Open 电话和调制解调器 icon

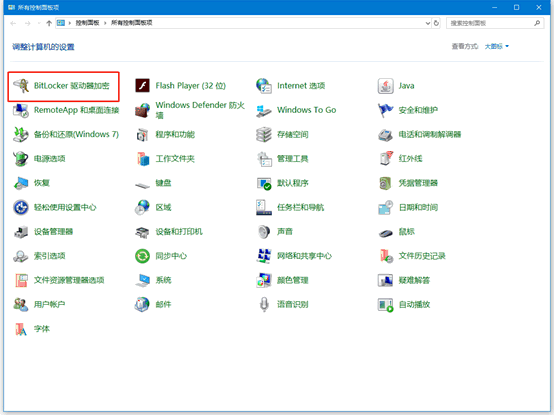[x=385, y=135]
